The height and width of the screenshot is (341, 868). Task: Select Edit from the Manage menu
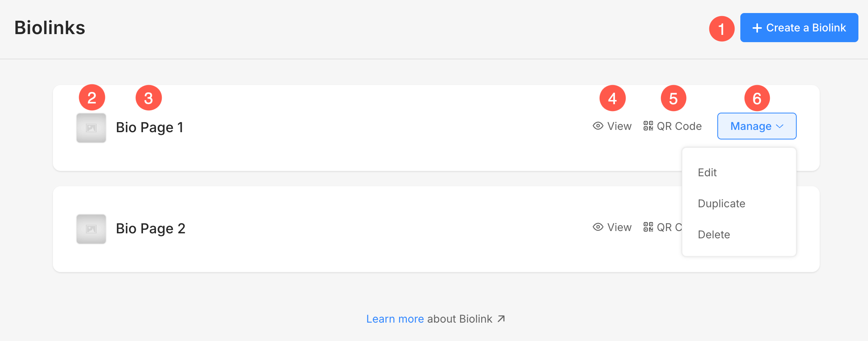[707, 172]
